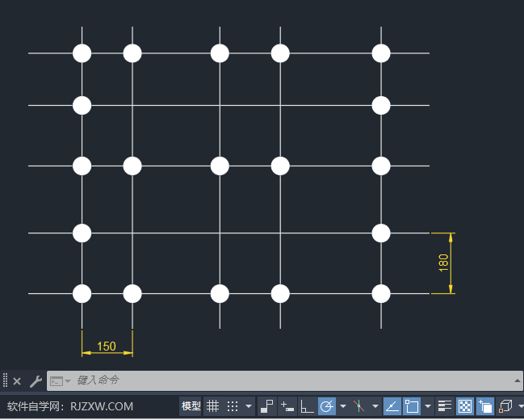This screenshot has width=524, height=420.
Task: Click the infer constraints icon
Action: pos(267,405)
